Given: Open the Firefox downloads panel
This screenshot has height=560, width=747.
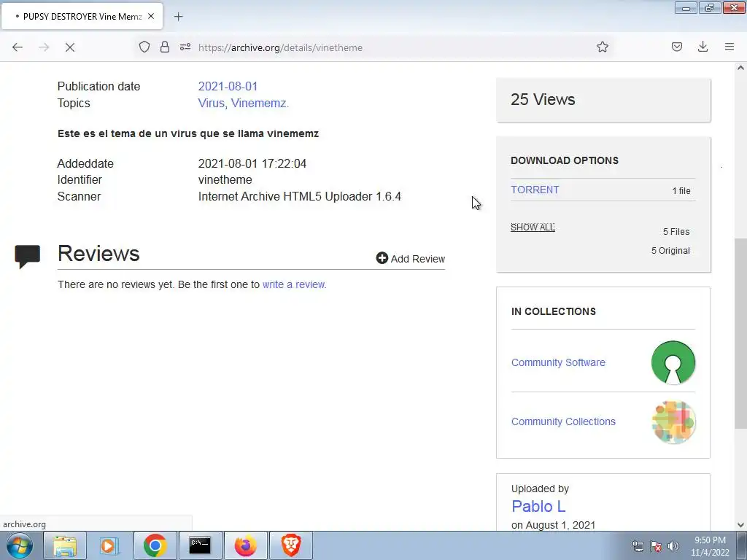Looking at the screenshot, I should (x=703, y=47).
